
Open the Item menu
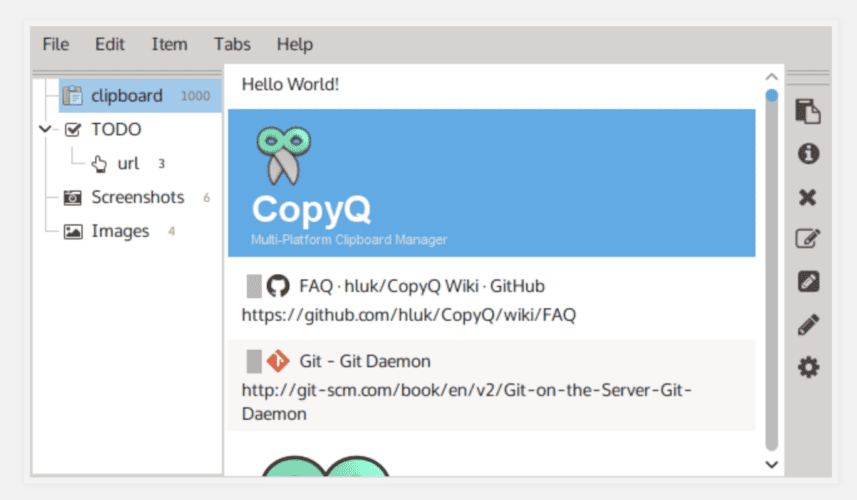[x=169, y=44]
